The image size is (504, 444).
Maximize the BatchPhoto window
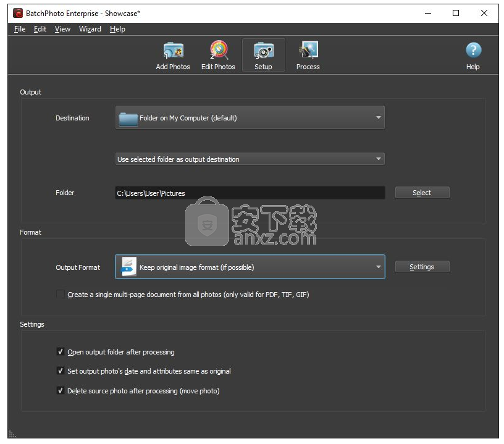[x=456, y=13]
